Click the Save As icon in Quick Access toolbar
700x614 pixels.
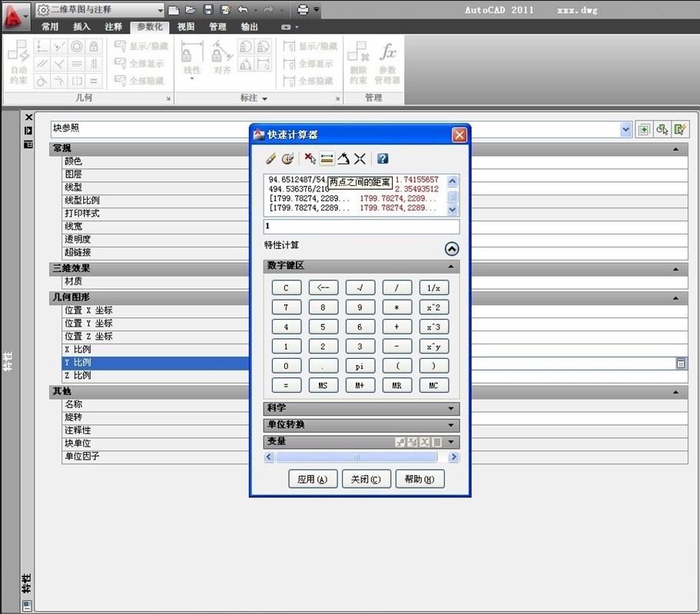(226, 10)
